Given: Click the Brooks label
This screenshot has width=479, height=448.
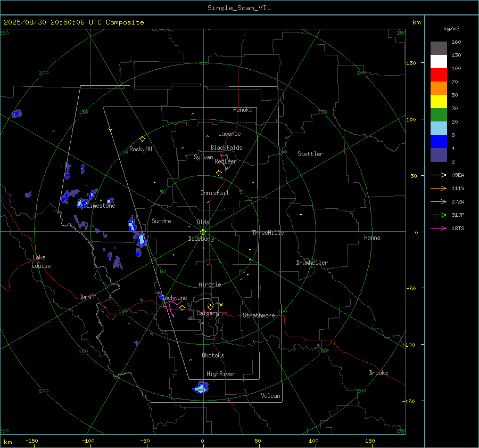Looking at the screenshot, I should click(378, 373).
